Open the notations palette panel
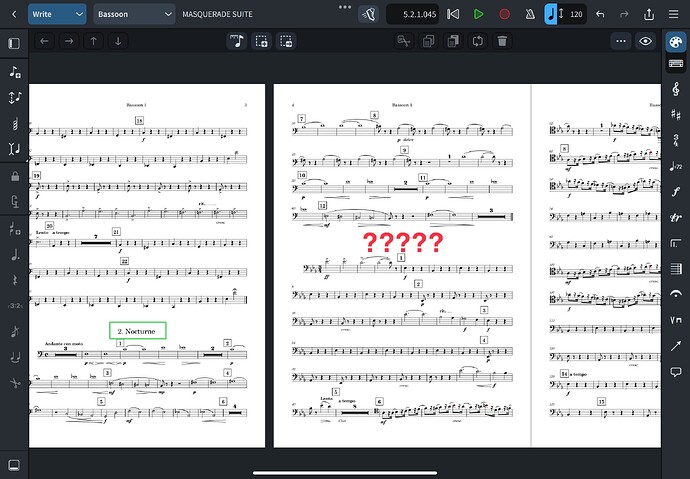Image resolution: width=690 pixels, height=479 pixels. [675, 42]
